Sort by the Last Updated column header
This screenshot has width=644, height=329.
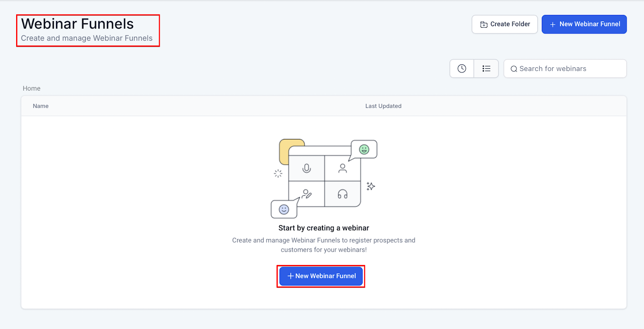[x=383, y=106]
